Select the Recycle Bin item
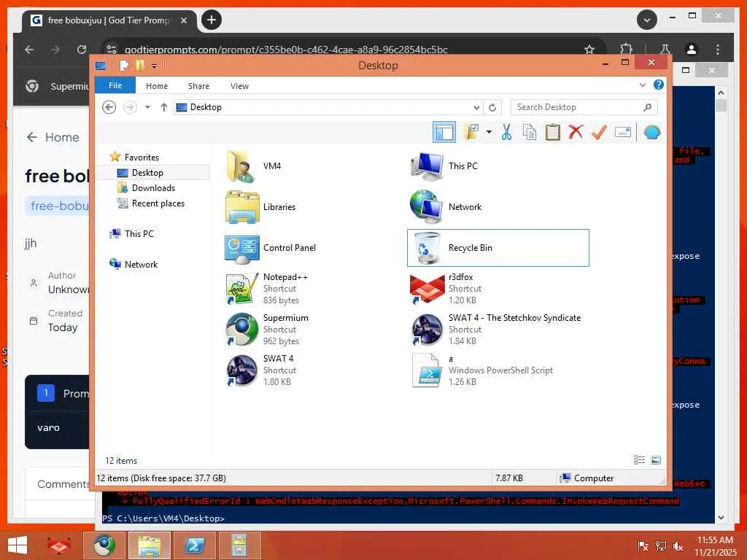This screenshot has width=747, height=560. tap(498, 248)
